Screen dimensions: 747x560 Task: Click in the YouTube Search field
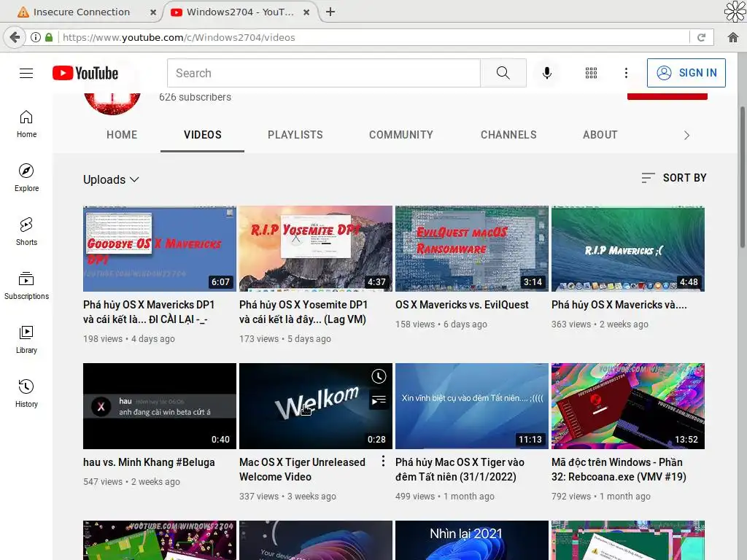323,73
